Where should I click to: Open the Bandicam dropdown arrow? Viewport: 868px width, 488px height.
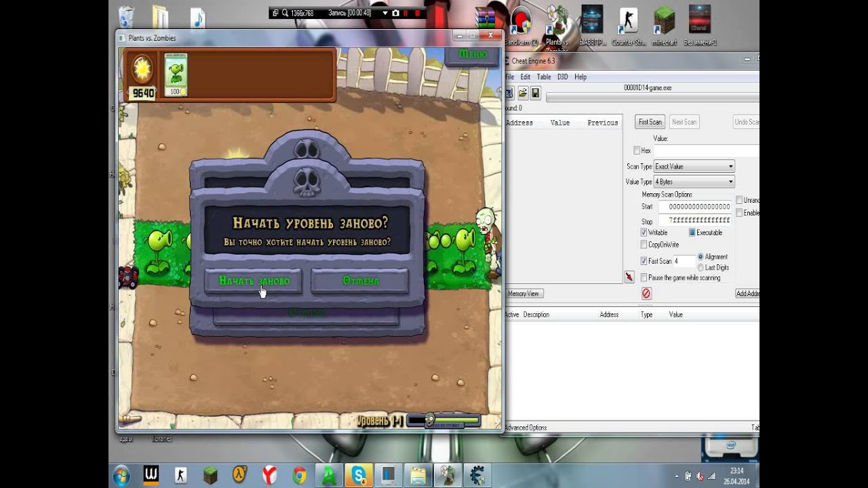click(x=384, y=13)
